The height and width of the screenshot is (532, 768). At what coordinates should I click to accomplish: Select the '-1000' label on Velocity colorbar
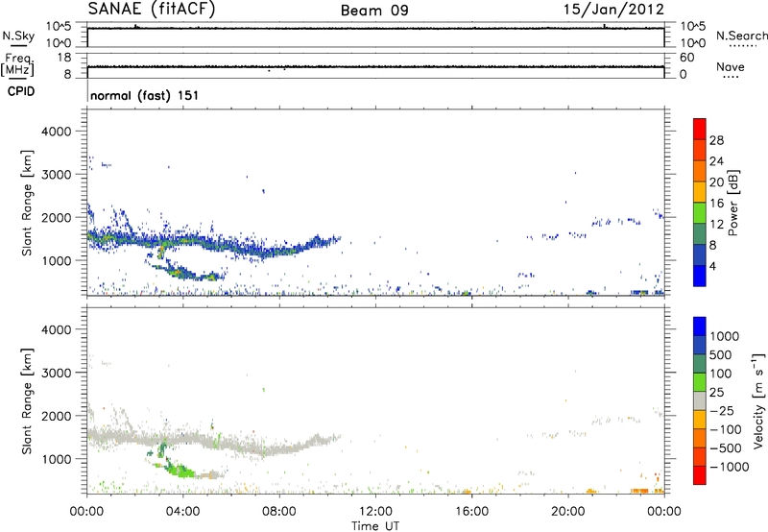(x=729, y=467)
